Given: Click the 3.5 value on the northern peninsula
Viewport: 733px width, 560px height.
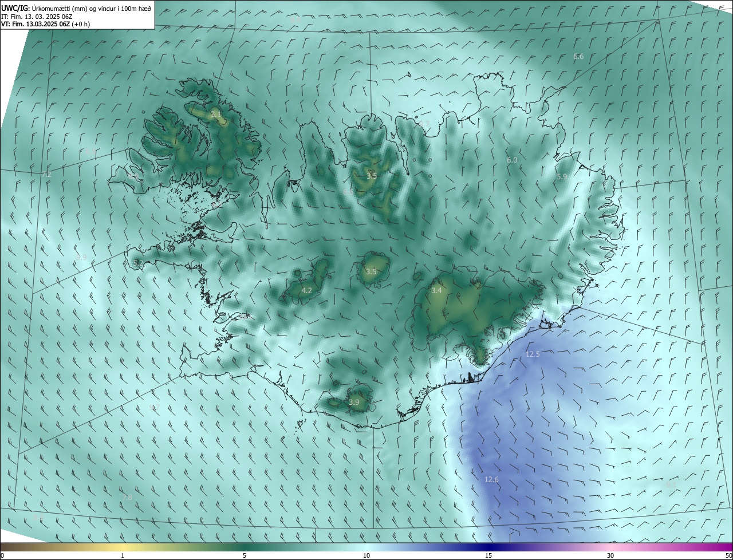Looking at the screenshot, I should [372, 176].
